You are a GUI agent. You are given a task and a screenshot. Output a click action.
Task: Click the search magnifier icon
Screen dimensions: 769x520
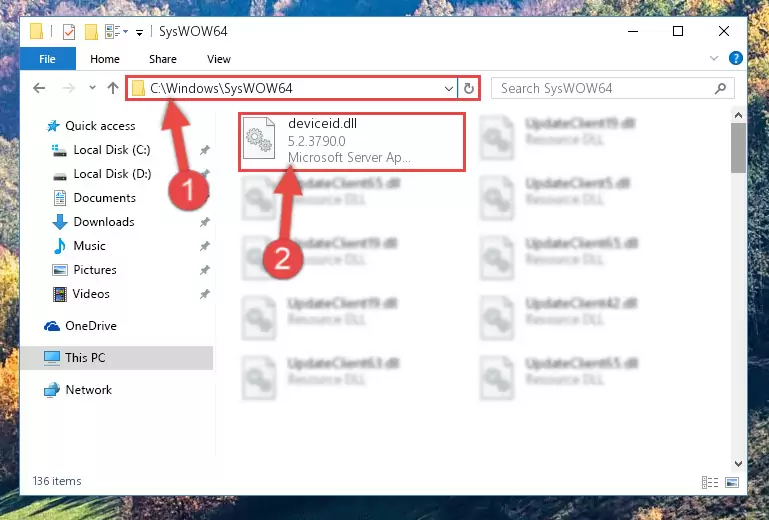720,88
